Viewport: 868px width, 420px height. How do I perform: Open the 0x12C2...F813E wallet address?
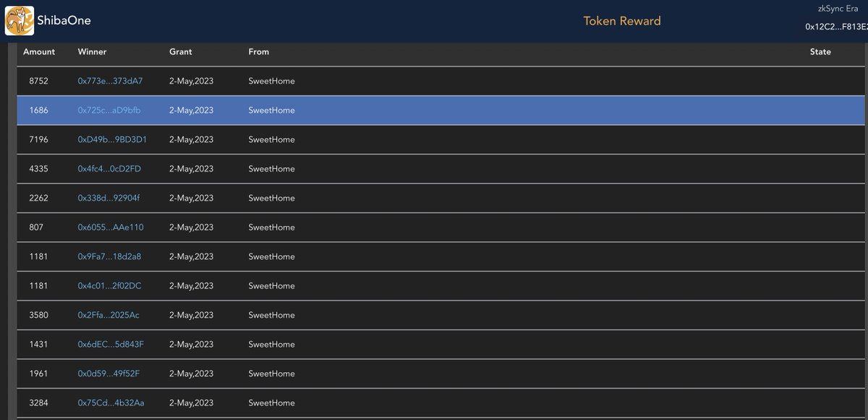coord(836,27)
